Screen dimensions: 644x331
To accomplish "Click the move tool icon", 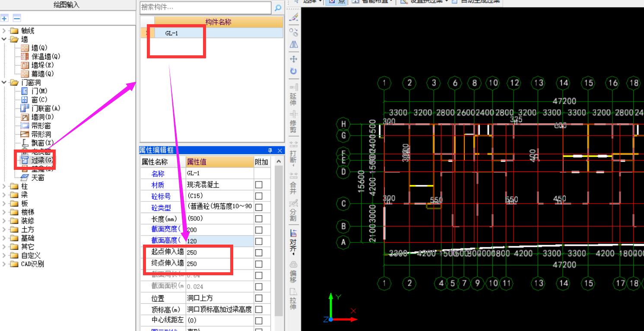I will 294,59.
